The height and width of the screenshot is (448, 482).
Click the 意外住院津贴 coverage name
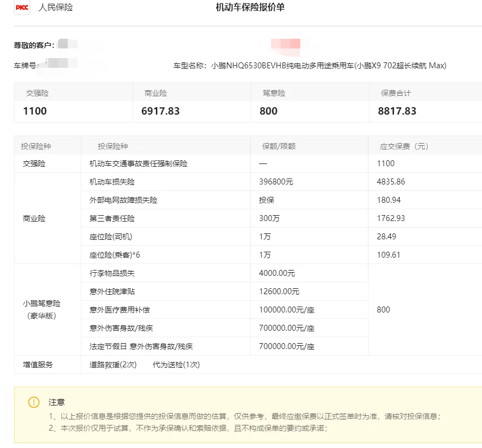coord(112,291)
